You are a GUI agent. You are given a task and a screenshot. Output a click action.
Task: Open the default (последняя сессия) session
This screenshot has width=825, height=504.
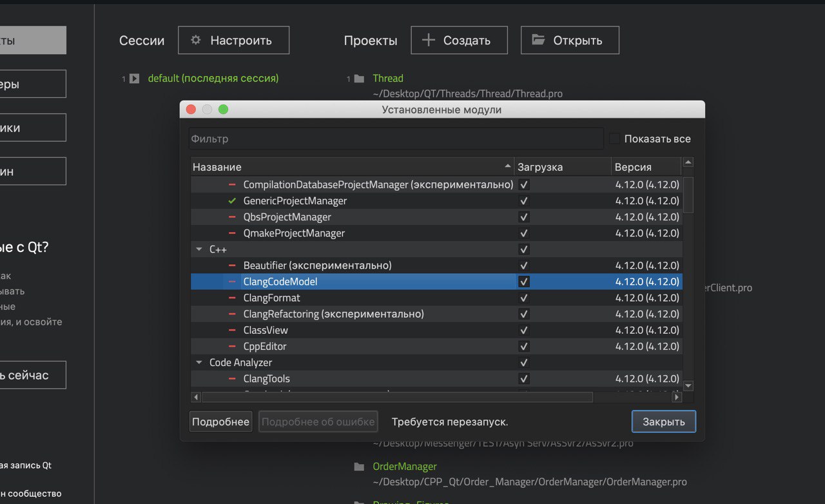point(213,78)
